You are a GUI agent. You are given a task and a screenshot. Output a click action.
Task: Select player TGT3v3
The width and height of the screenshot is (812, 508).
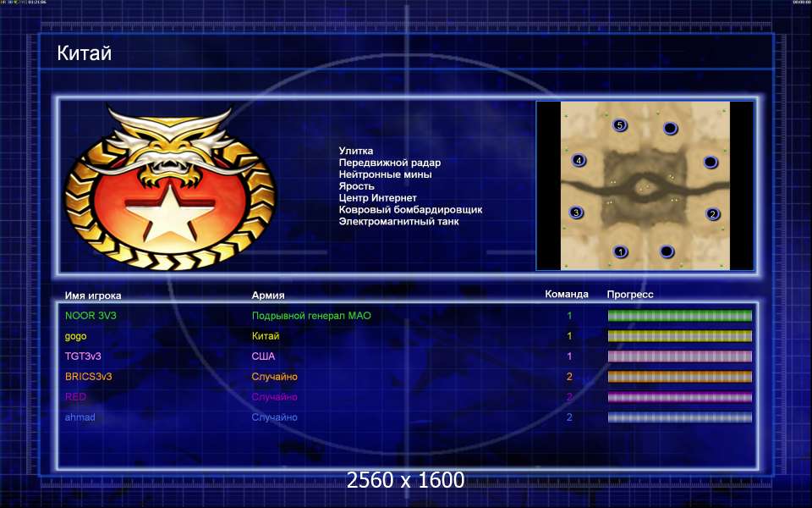pyautogui.click(x=83, y=356)
